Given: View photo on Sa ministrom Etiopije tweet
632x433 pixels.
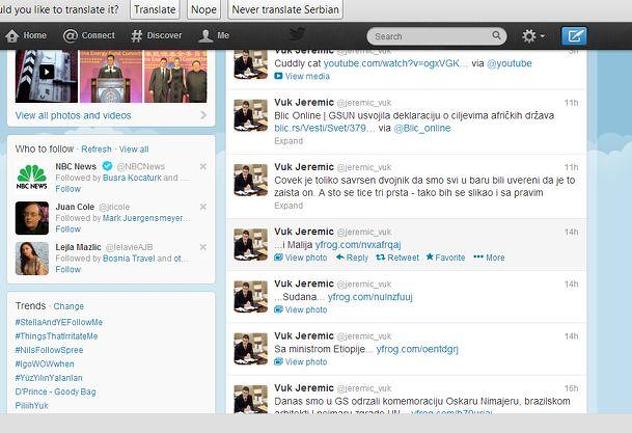Looking at the screenshot, I should click(301, 362).
